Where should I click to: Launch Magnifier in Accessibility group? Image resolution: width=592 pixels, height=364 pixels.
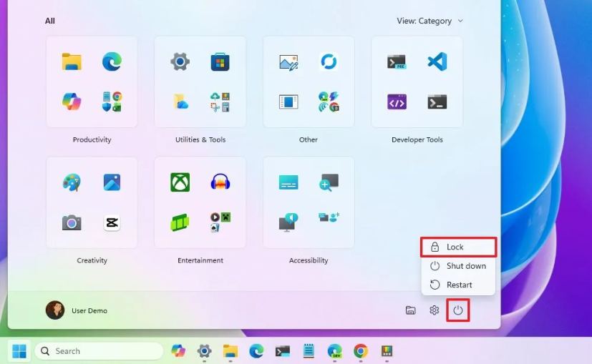[x=329, y=182]
